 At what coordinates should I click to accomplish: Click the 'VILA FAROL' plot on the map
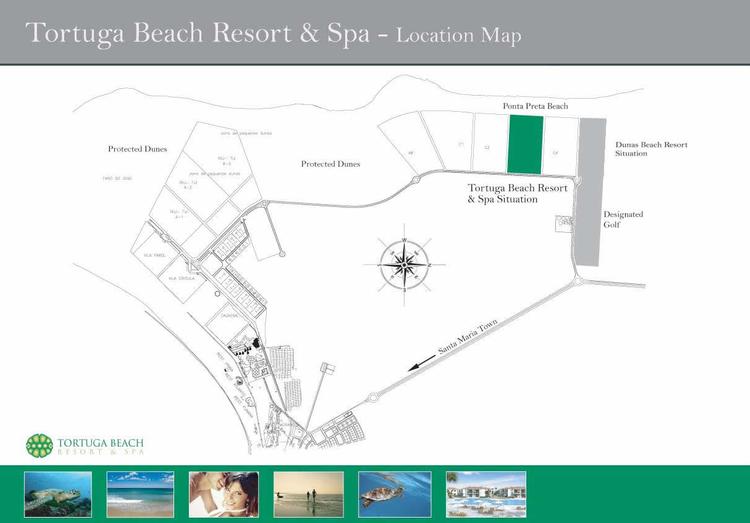[x=155, y=251]
